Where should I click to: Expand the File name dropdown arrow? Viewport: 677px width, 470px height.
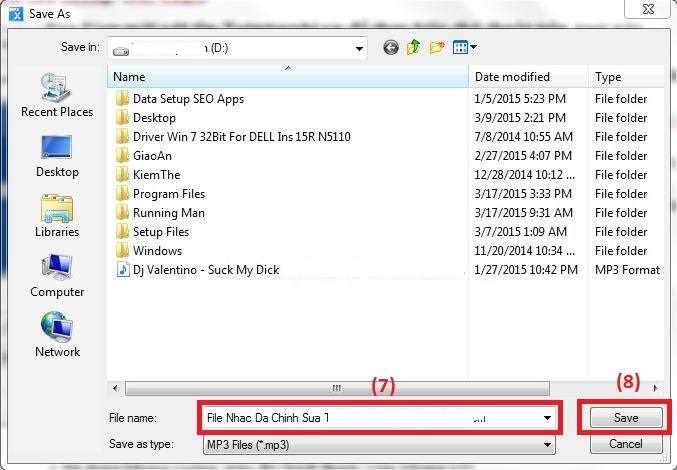pos(546,418)
